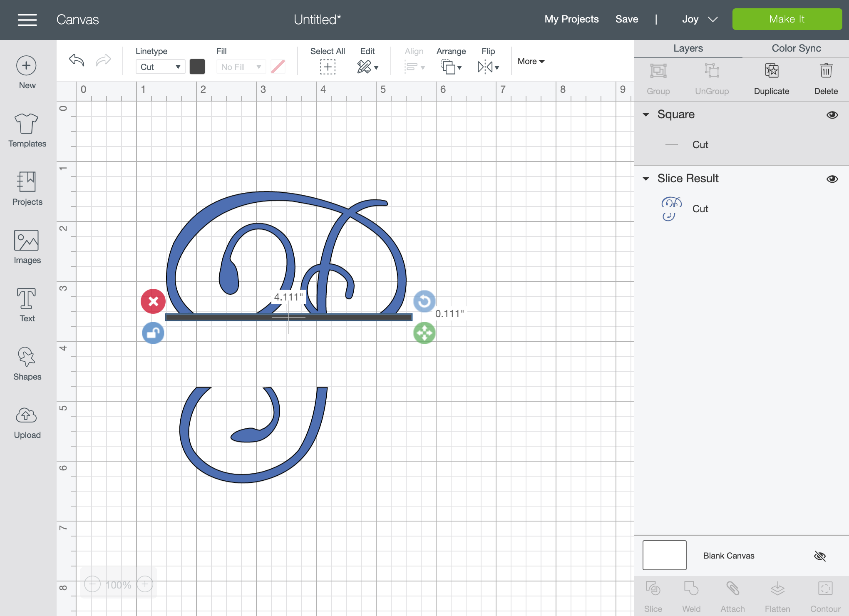Click the Select All icon
Screen dimensions: 849x616
point(328,67)
